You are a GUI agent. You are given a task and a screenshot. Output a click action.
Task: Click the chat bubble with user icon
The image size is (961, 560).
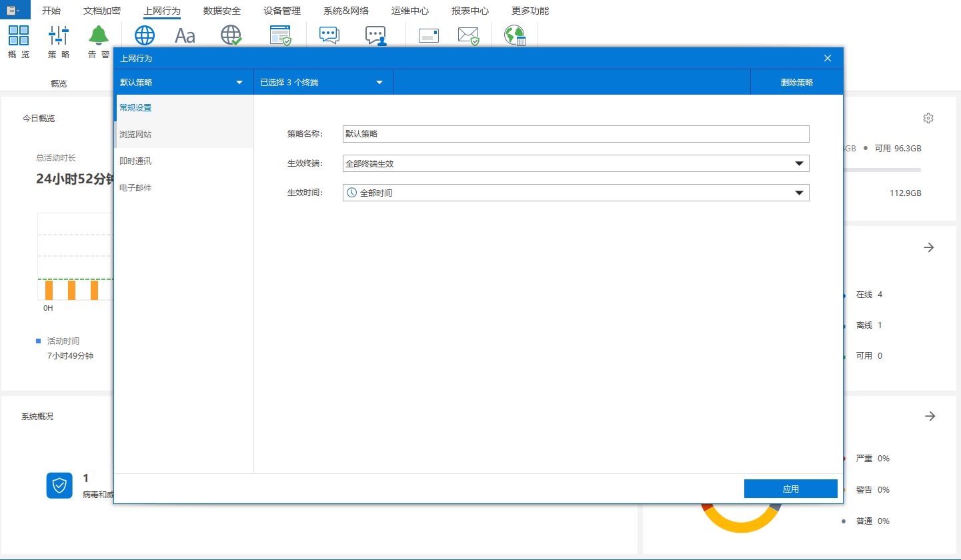click(376, 35)
